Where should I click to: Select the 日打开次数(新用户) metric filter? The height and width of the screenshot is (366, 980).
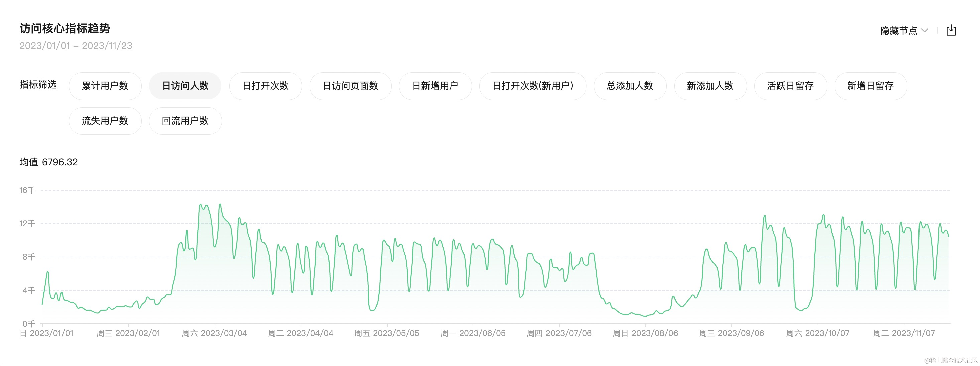pyautogui.click(x=532, y=86)
